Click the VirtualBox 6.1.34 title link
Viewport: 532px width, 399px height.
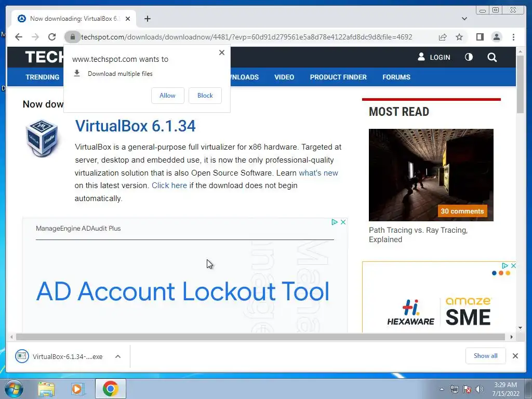tap(135, 126)
